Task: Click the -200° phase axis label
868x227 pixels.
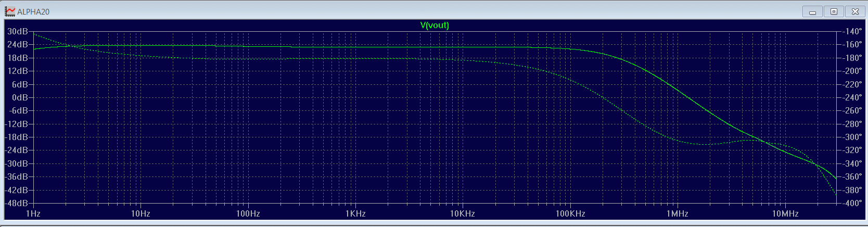Action: (852, 71)
